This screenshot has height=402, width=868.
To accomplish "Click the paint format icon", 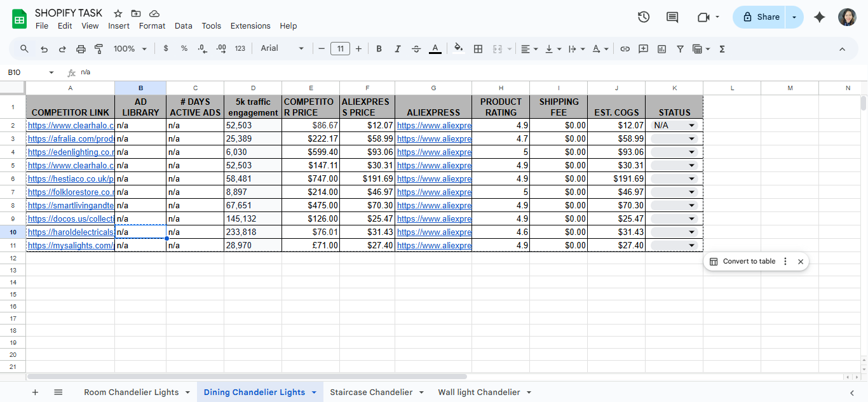I will pyautogui.click(x=98, y=49).
